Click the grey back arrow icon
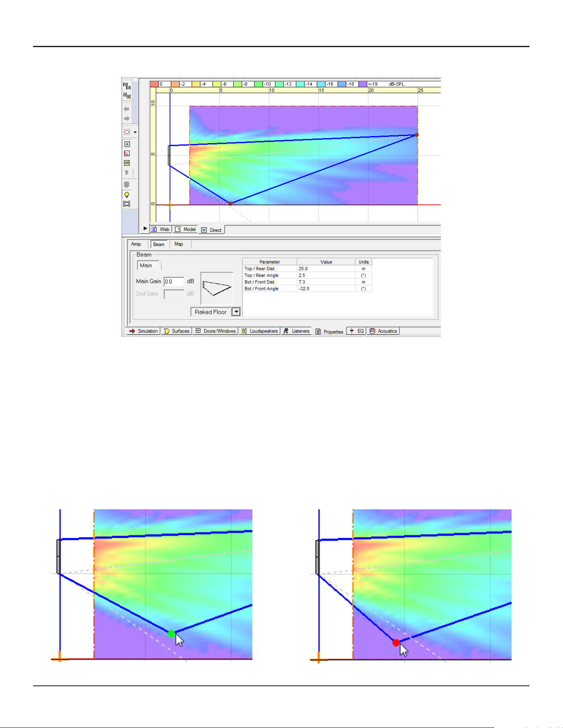The width and height of the screenshot is (563, 728). (127, 109)
